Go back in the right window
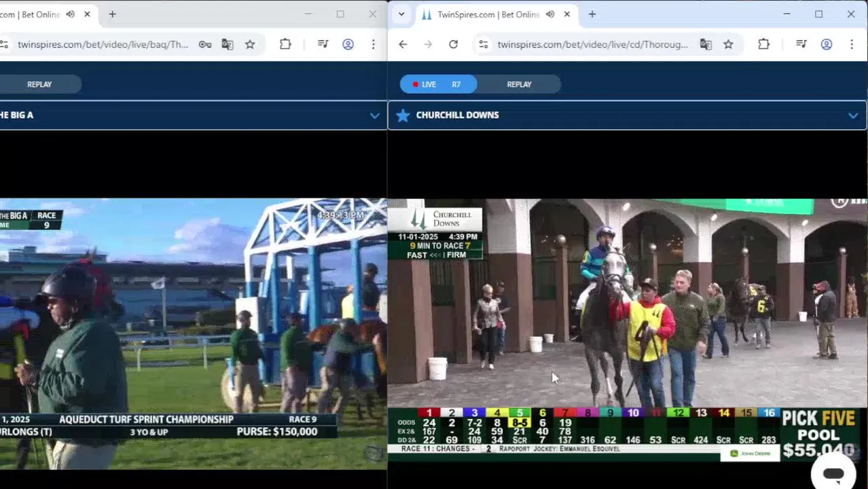This screenshot has width=868, height=489. pyautogui.click(x=403, y=44)
